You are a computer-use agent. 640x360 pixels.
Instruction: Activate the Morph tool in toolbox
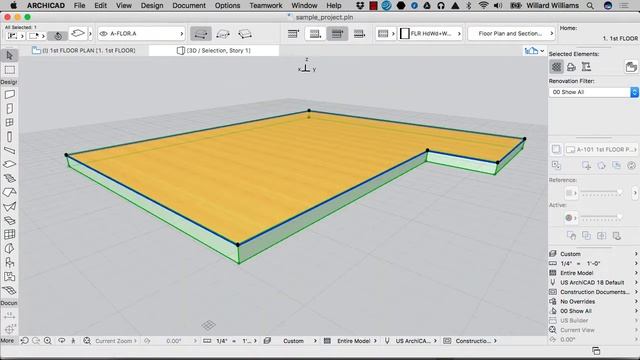click(9, 248)
